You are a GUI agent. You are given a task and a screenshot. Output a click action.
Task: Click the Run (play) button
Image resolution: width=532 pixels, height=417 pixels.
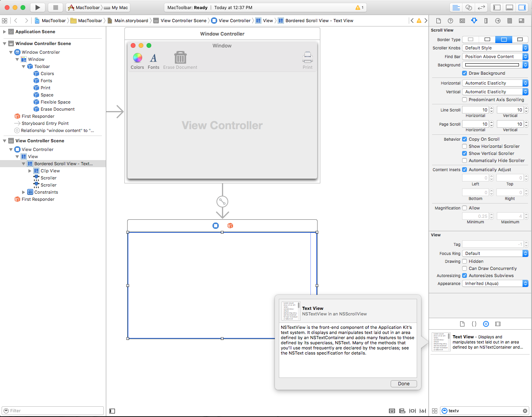(38, 8)
